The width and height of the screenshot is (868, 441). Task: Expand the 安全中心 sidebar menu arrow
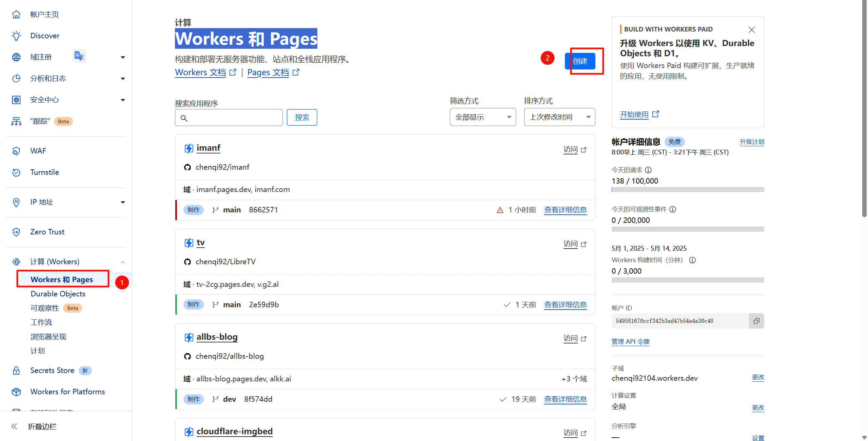[x=123, y=100]
